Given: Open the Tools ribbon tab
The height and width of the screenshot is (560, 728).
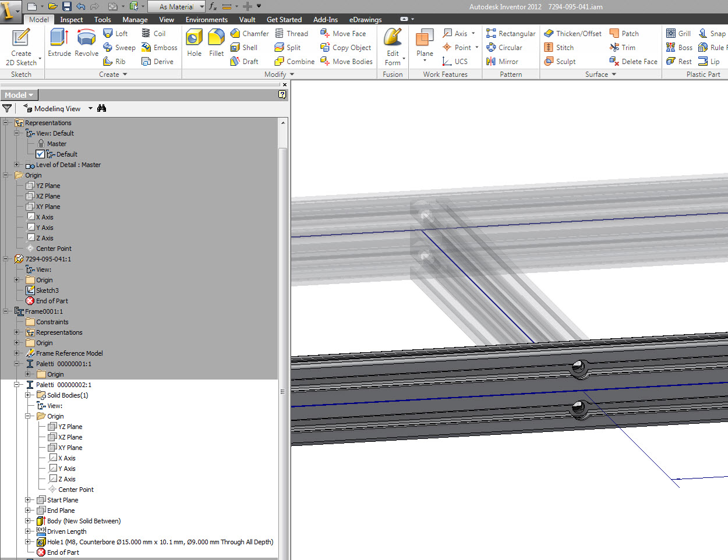Looking at the screenshot, I should point(103,19).
